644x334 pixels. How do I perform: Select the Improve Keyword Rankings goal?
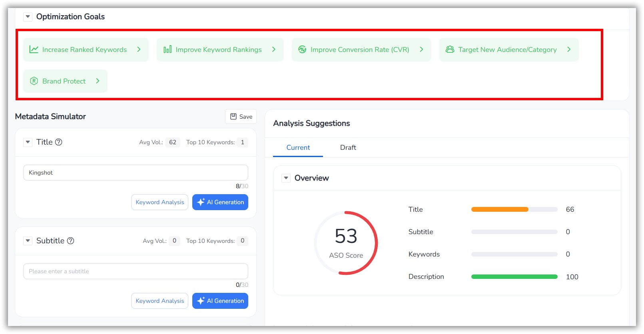point(220,50)
